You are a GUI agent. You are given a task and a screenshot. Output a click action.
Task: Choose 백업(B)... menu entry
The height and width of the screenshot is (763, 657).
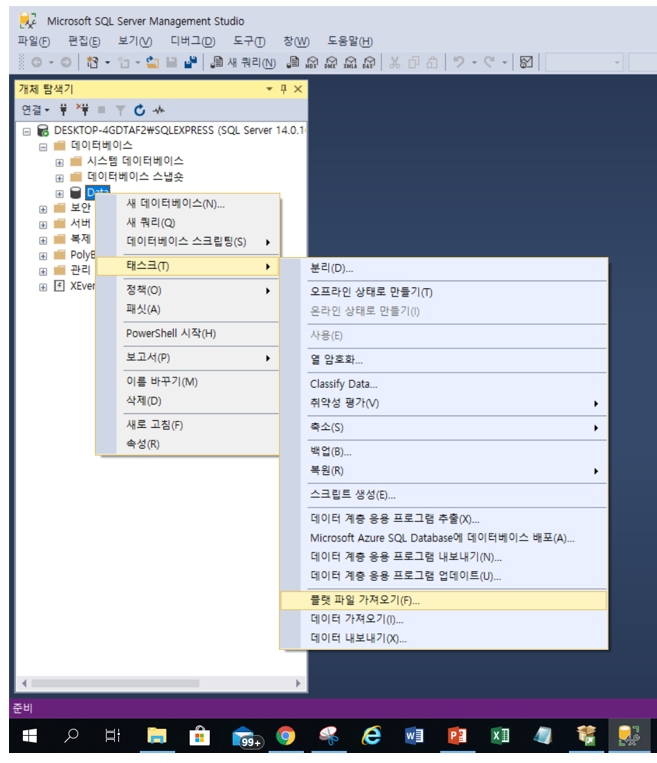pos(444,452)
